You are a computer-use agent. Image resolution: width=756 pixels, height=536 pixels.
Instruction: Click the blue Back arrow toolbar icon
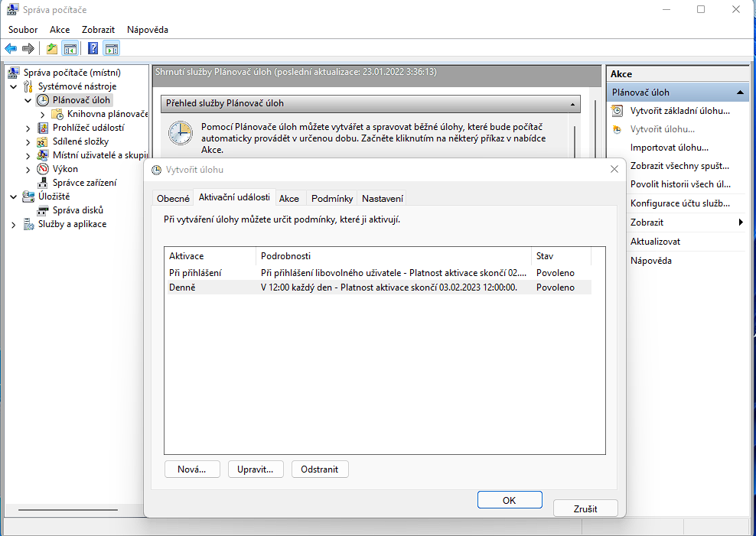[11, 49]
